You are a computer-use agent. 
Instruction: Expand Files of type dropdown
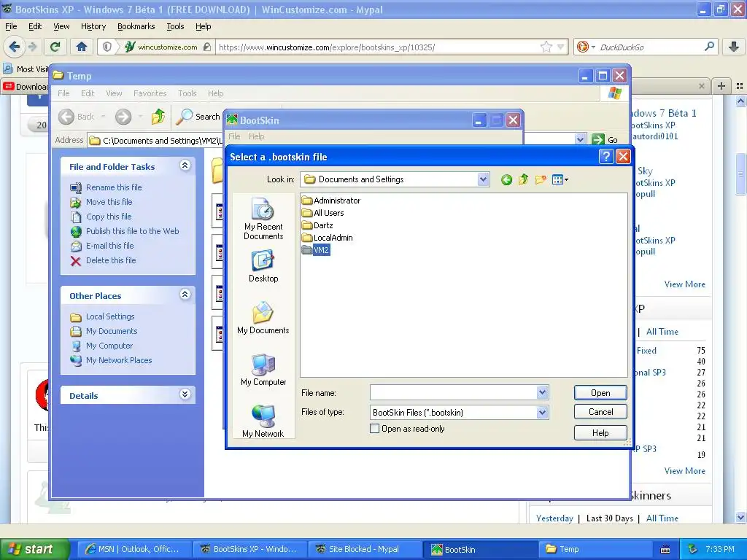click(542, 413)
